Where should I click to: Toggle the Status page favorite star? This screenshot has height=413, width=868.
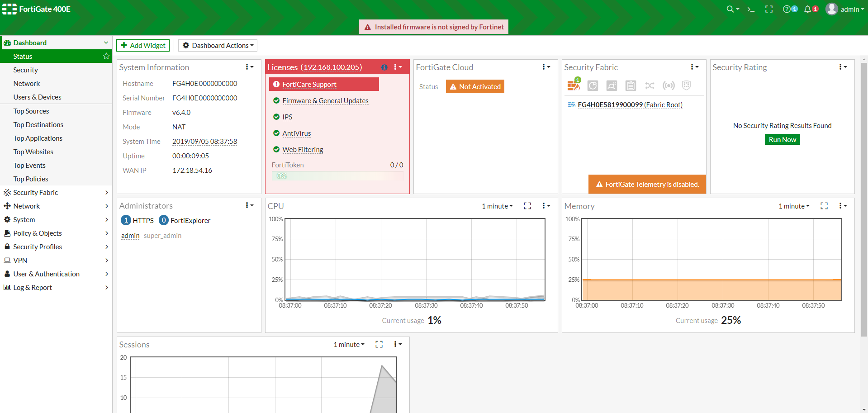click(x=106, y=56)
